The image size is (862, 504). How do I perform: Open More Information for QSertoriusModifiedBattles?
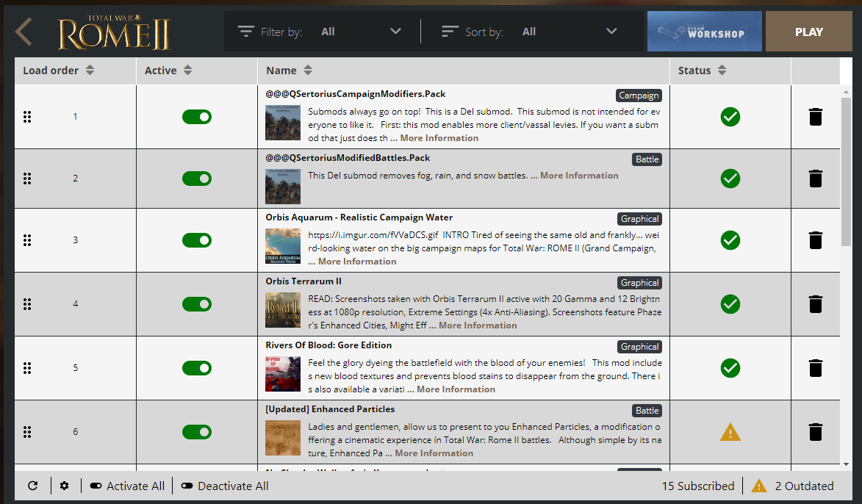(x=579, y=176)
